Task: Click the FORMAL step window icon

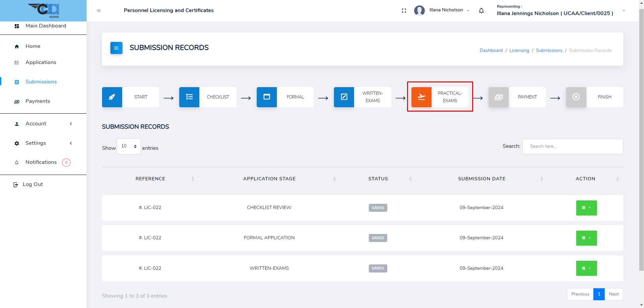Action: 267,97
